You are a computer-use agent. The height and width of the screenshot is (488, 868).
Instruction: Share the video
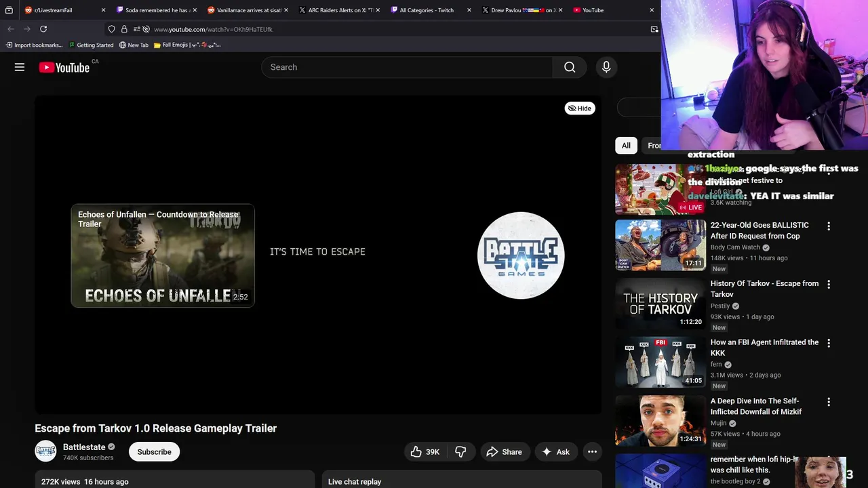tap(505, 452)
